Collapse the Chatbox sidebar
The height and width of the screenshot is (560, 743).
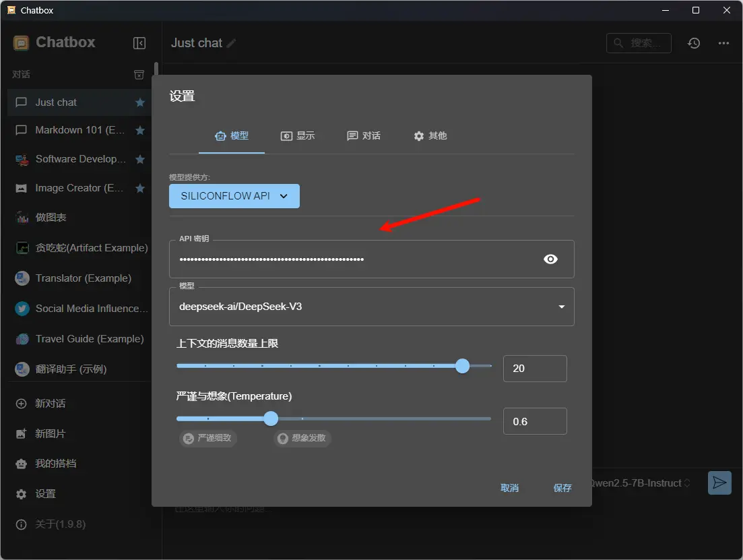coord(139,42)
